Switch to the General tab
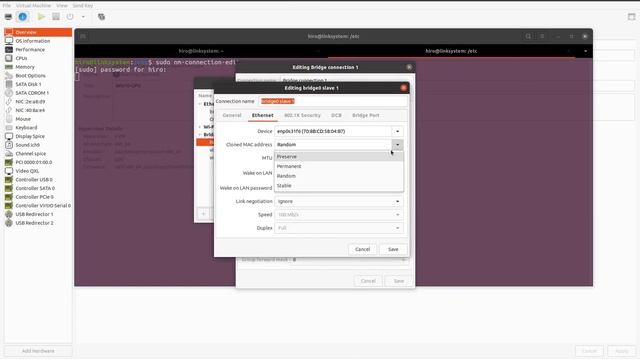Screen dimensions: 640x360 (232, 116)
